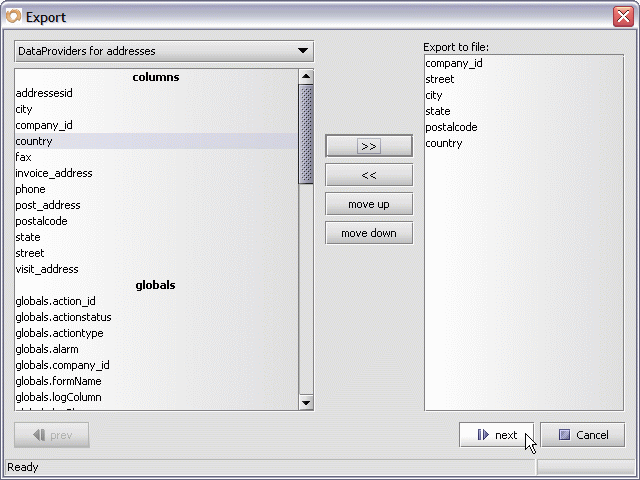Viewport: 640px width, 480px height.
Task: Select invoice_address in the columns list
Action: pyautogui.click(x=54, y=173)
